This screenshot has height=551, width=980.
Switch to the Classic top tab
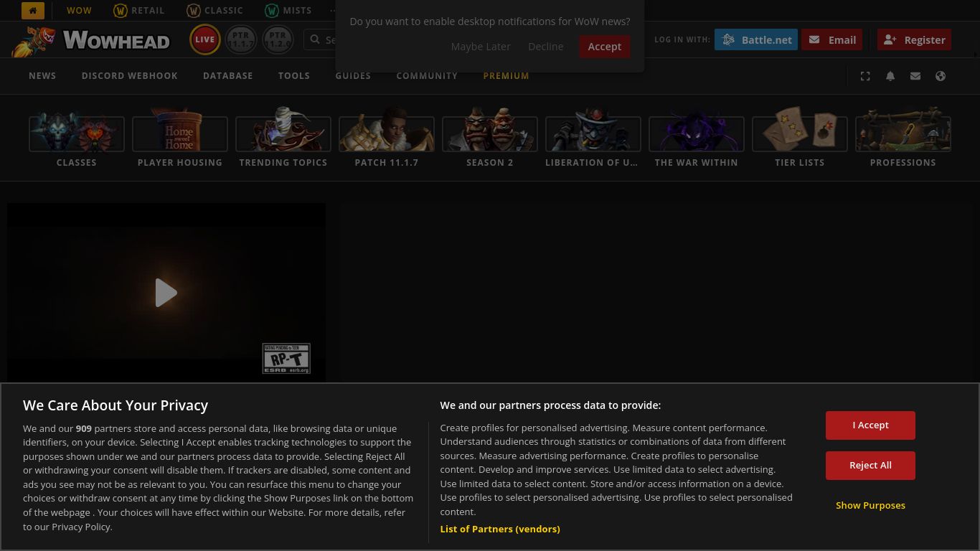215,11
